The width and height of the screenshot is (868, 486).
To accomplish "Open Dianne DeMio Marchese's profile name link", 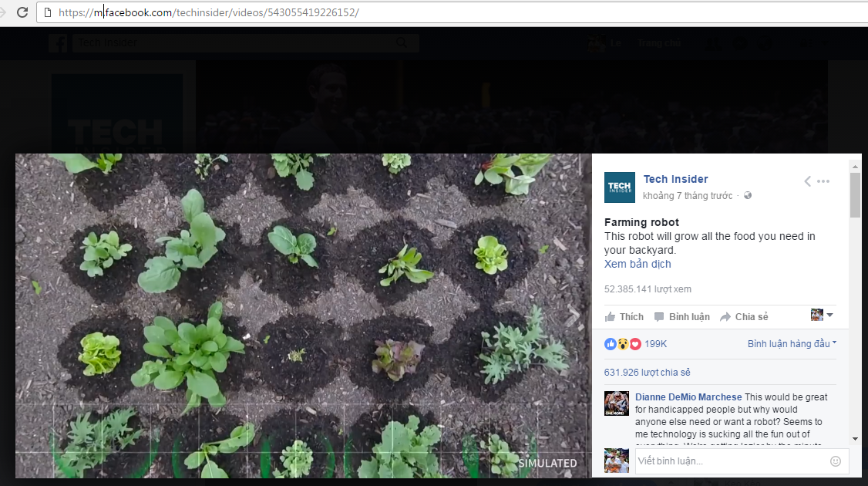I will pyautogui.click(x=688, y=397).
